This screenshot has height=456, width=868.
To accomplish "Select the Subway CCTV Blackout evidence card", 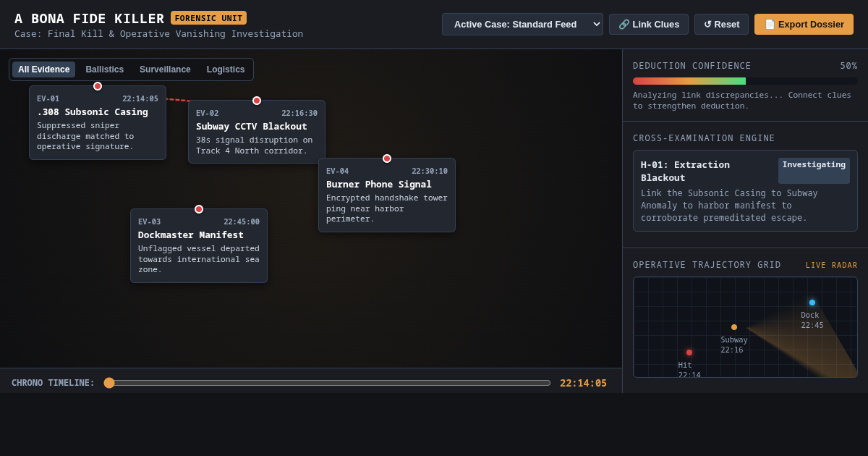I will coord(257,132).
